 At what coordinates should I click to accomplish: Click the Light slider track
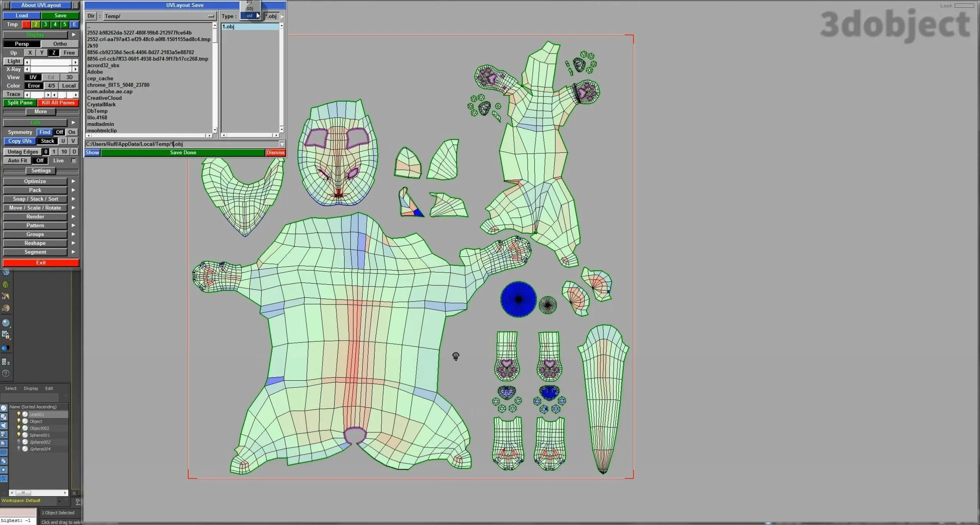51,62
